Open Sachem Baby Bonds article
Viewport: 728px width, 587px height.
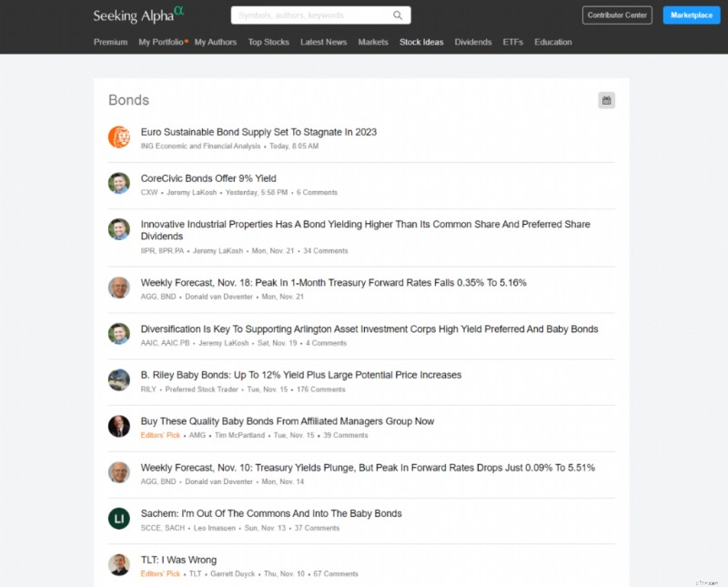click(x=271, y=513)
